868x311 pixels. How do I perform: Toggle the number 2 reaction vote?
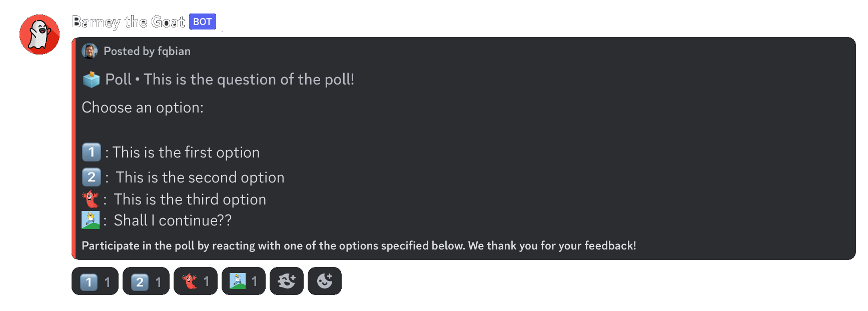(x=146, y=281)
